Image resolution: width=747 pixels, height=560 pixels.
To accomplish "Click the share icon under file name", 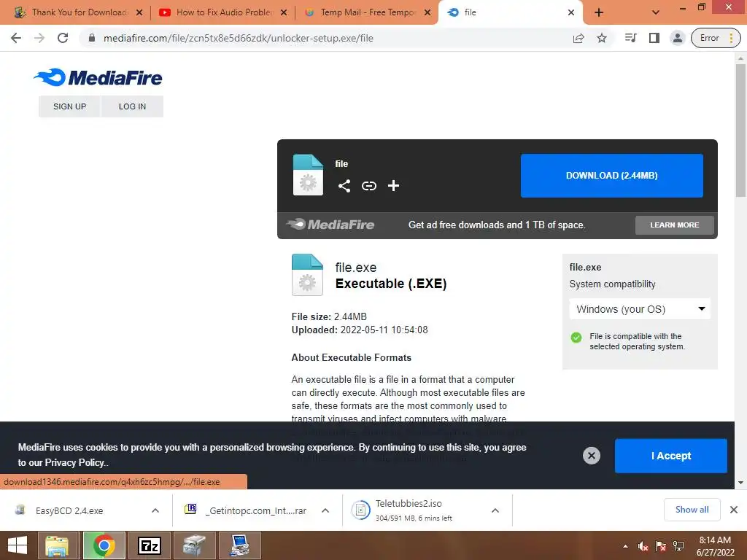I will coord(344,186).
